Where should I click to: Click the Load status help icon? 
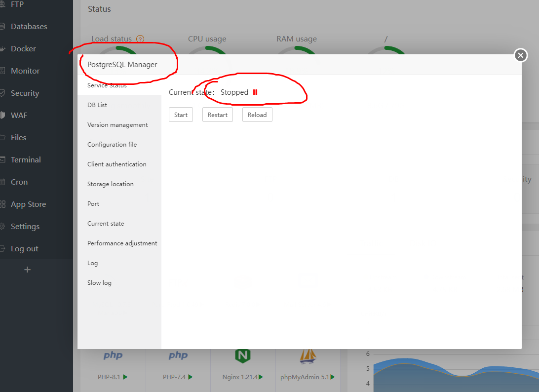pyautogui.click(x=140, y=39)
